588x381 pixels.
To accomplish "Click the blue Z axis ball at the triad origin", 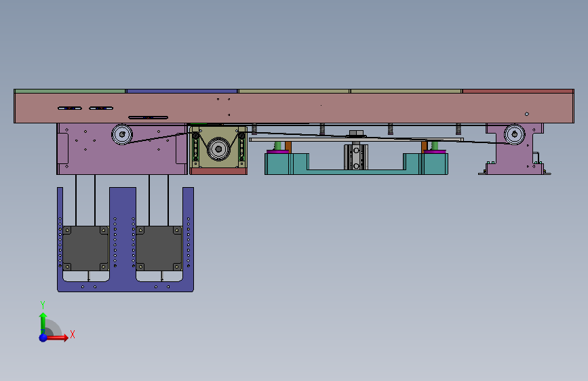I will (43, 338).
